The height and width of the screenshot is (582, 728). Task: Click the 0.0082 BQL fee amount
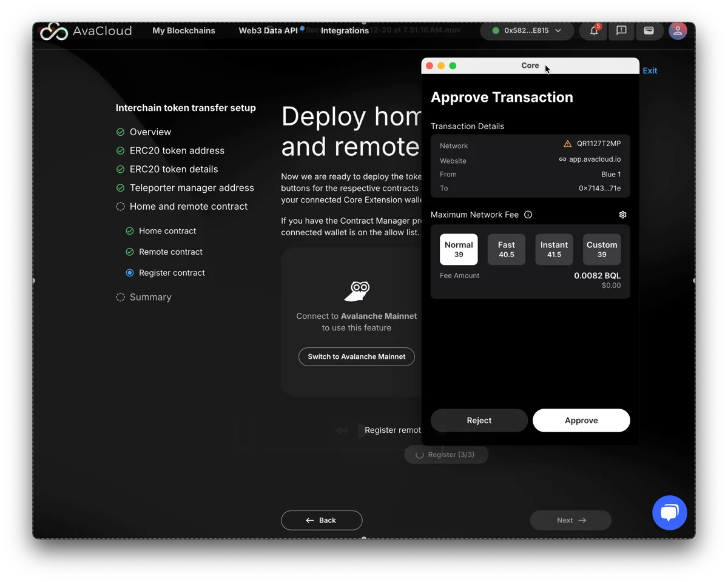pos(598,276)
